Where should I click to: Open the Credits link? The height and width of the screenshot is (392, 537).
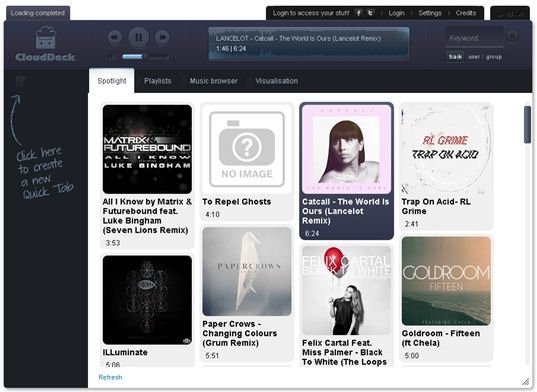[x=466, y=13]
